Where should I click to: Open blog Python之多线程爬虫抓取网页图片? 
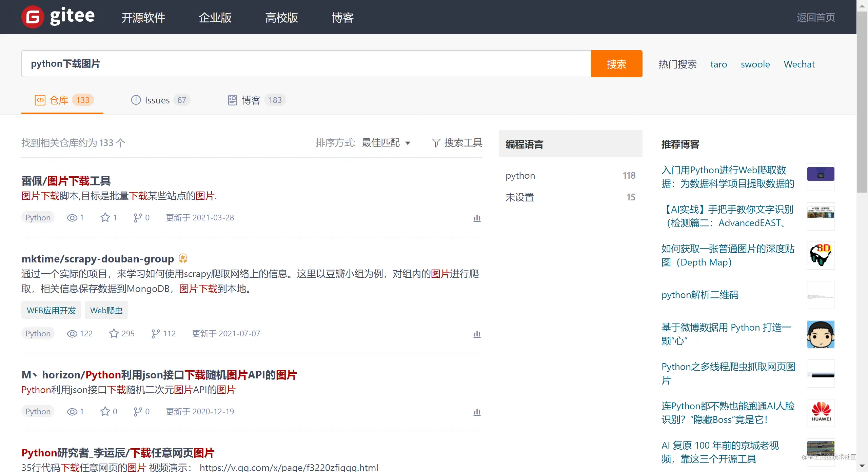click(728, 373)
